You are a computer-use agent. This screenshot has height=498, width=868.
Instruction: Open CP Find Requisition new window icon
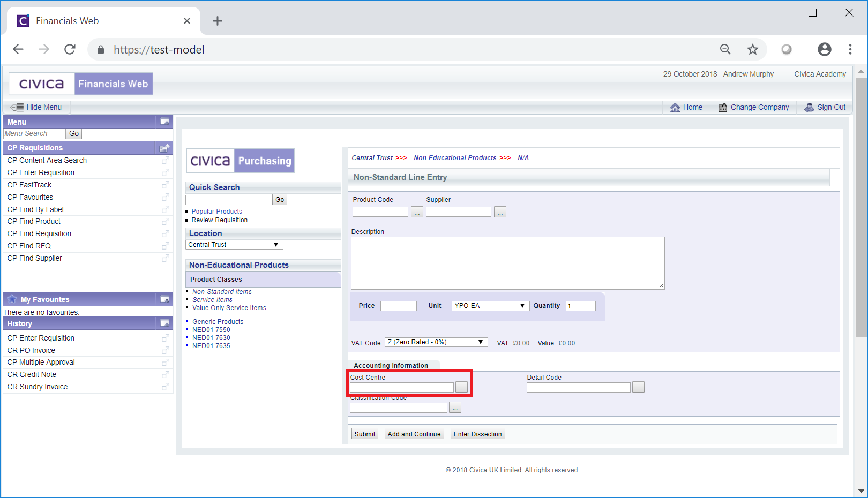[x=165, y=233]
